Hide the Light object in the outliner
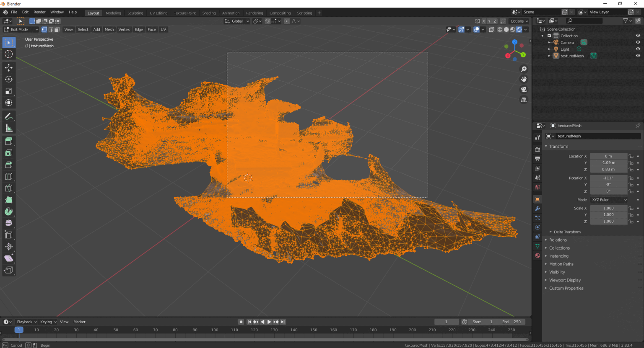 [x=638, y=49]
